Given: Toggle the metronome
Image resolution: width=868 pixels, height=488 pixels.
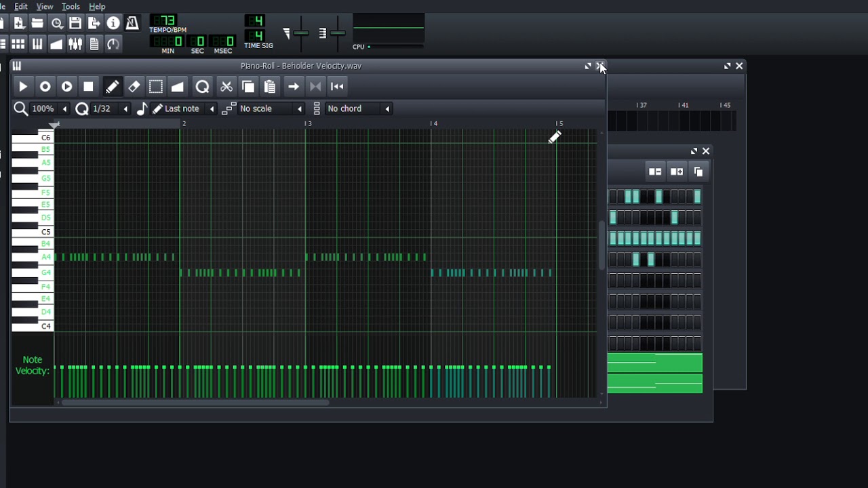Looking at the screenshot, I should pyautogui.click(x=132, y=24).
